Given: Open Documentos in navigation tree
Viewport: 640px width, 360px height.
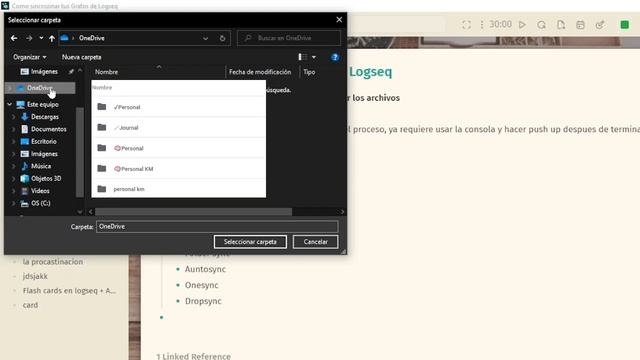Looking at the screenshot, I should [x=48, y=129].
